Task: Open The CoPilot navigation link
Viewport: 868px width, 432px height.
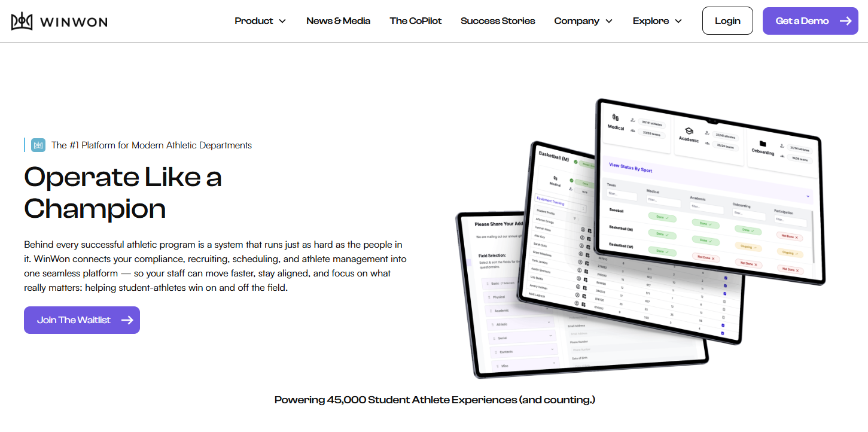Action: coord(416,21)
